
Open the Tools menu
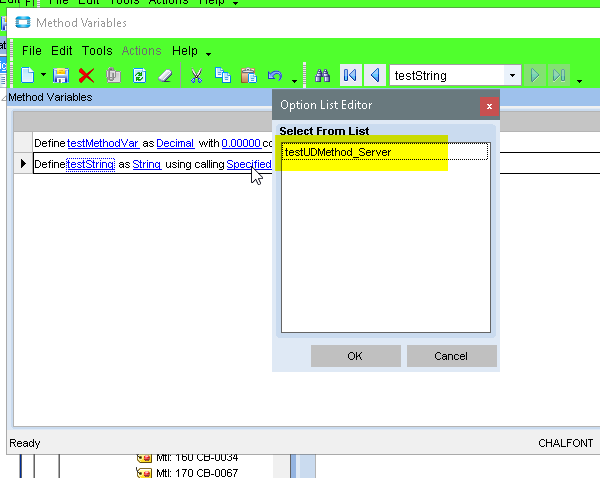pyautogui.click(x=97, y=50)
